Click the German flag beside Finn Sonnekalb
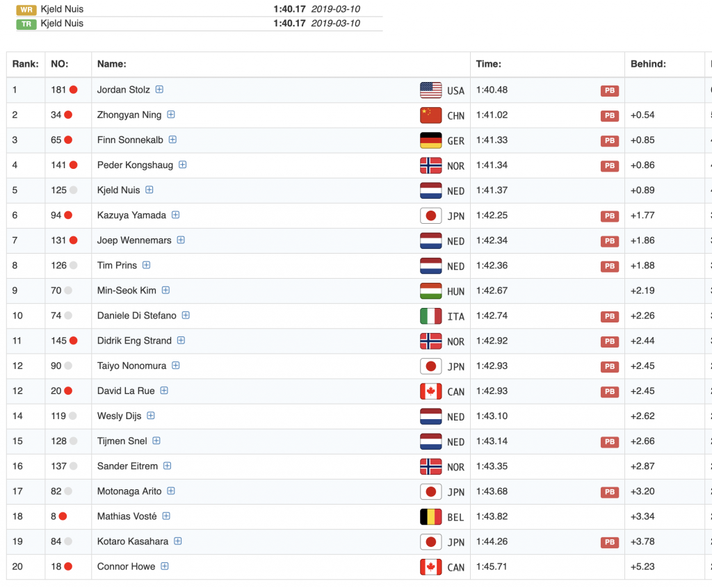Screen dimensions: 712x588 pyautogui.click(x=430, y=140)
